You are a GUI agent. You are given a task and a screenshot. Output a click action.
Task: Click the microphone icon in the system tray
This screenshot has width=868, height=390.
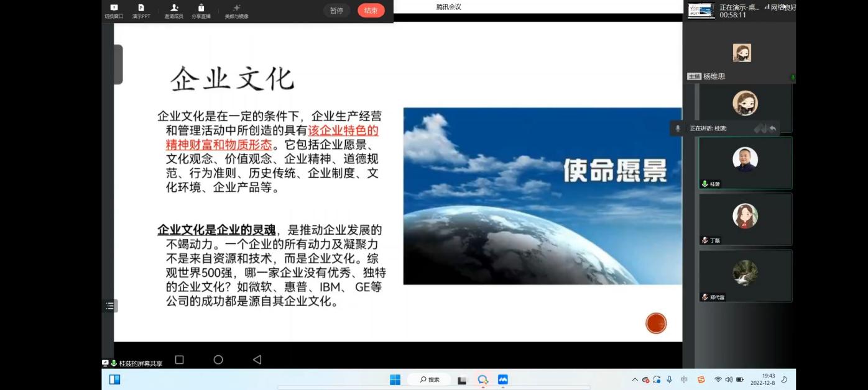670,379
